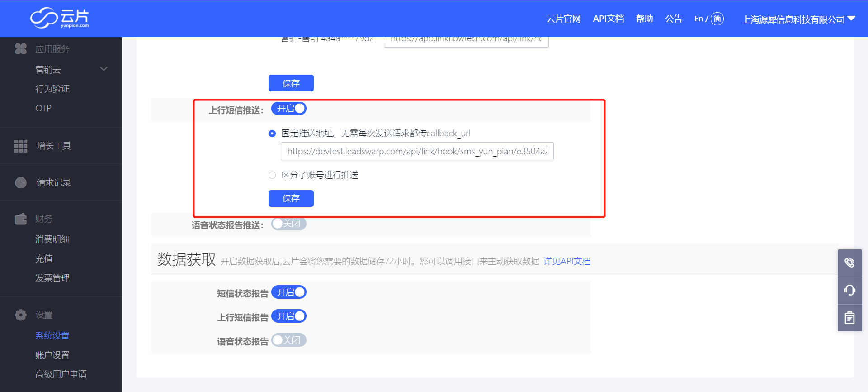Click the 保存 button above 上行短信推送
This screenshot has width=868, height=392.
(x=291, y=83)
